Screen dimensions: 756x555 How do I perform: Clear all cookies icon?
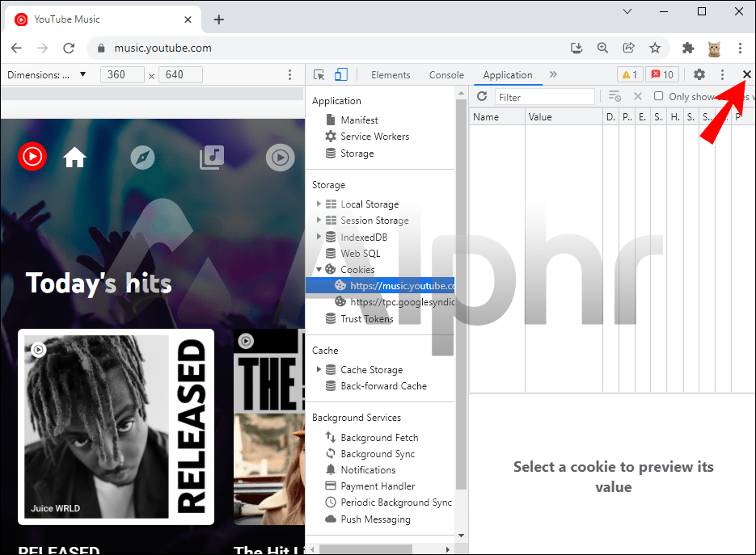(x=615, y=96)
